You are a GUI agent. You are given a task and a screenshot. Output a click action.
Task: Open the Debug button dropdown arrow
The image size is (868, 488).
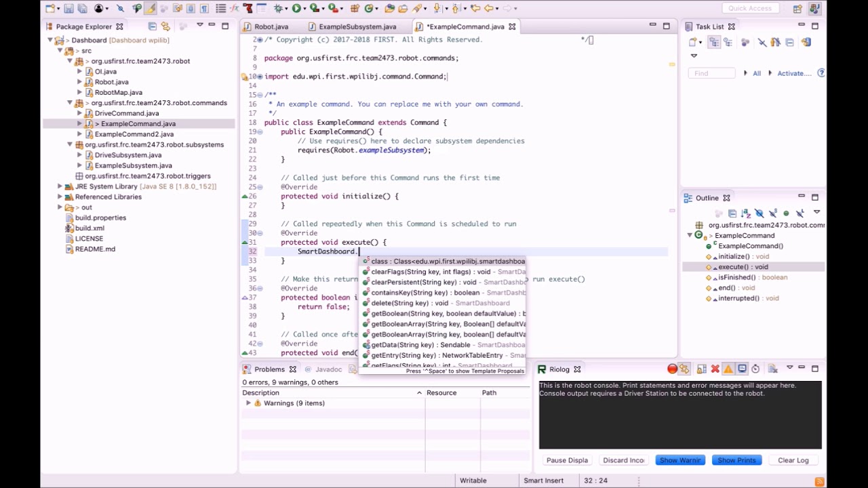coord(288,9)
